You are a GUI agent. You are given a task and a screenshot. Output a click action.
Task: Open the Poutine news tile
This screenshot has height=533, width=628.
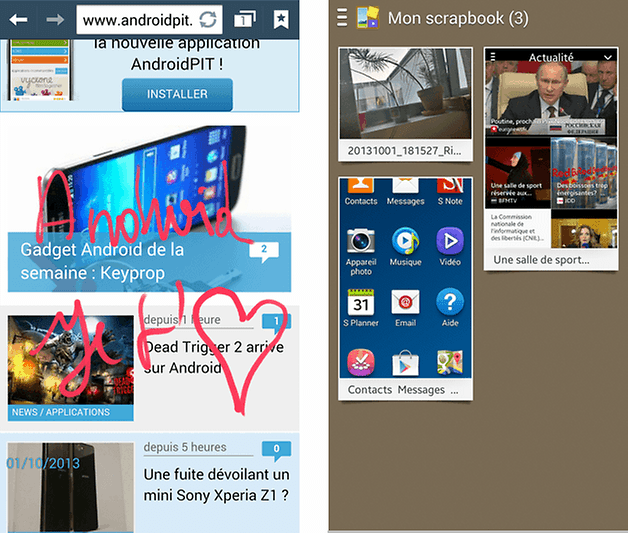point(551,99)
